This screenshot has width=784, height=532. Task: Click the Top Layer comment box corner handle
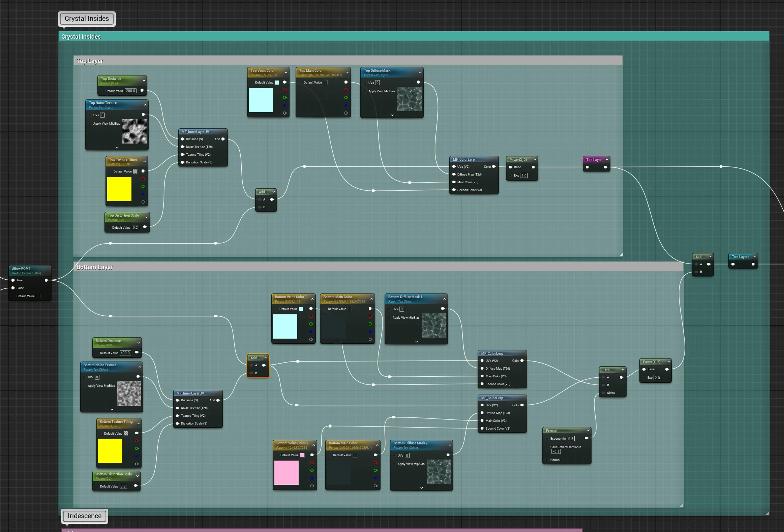(621, 255)
